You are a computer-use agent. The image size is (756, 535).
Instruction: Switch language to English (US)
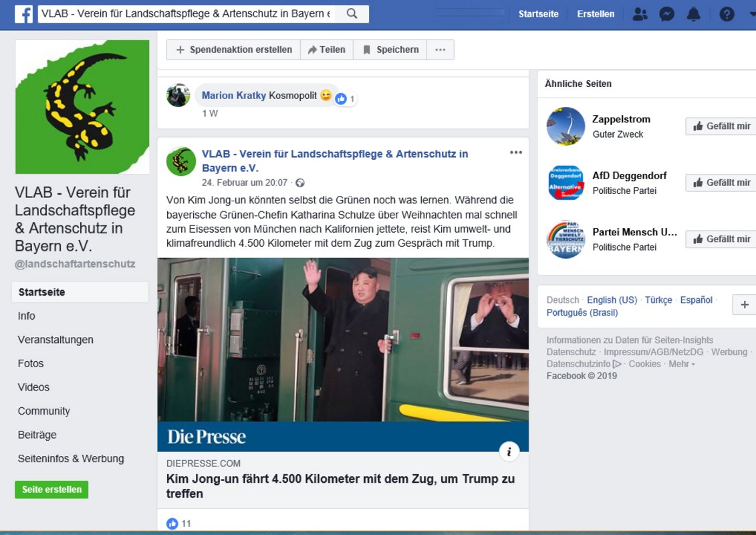pyautogui.click(x=612, y=300)
